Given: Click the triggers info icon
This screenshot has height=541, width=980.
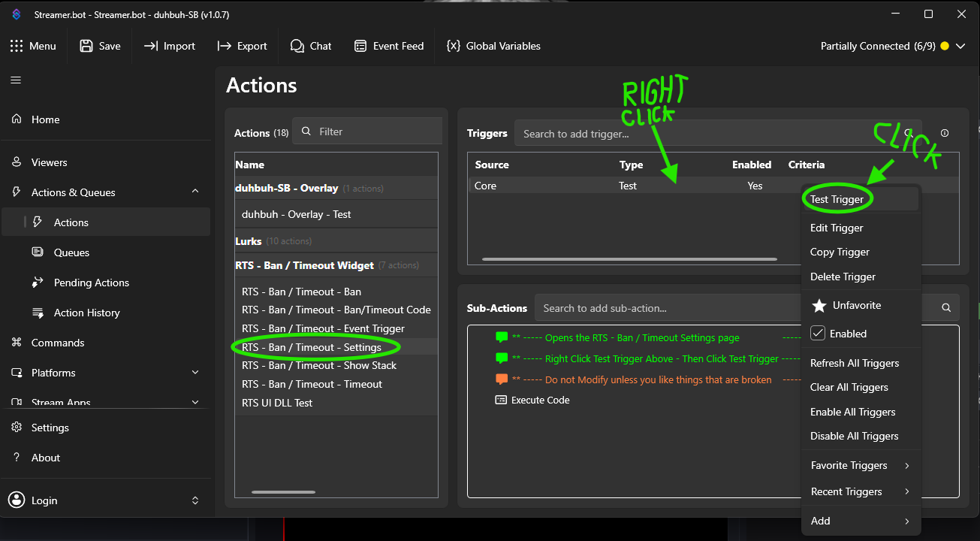Looking at the screenshot, I should 945,133.
